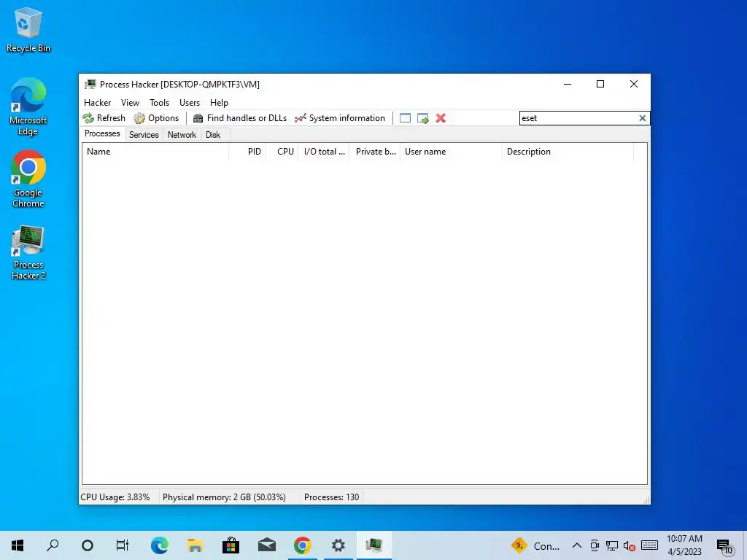Open the Windows Start menu

pyautogui.click(x=18, y=545)
